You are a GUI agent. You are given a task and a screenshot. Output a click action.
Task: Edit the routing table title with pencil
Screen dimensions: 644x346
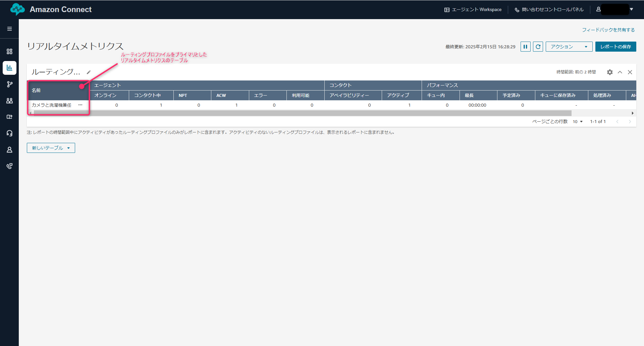[89, 72]
